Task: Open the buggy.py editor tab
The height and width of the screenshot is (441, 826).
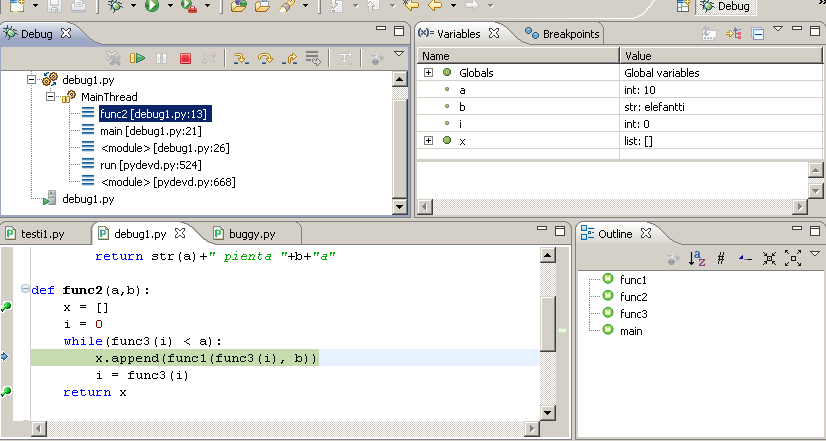Action: click(x=251, y=234)
